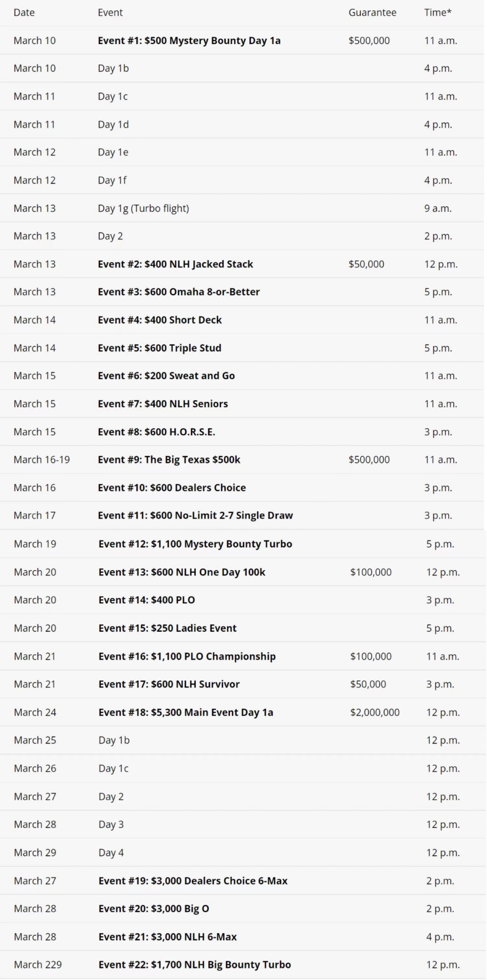Select Event #1: $500 Mystery Bounty Day 1a

(x=189, y=41)
